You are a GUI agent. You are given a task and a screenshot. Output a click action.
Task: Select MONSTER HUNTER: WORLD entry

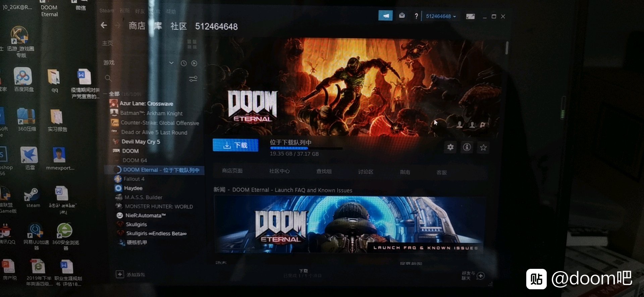(x=159, y=206)
